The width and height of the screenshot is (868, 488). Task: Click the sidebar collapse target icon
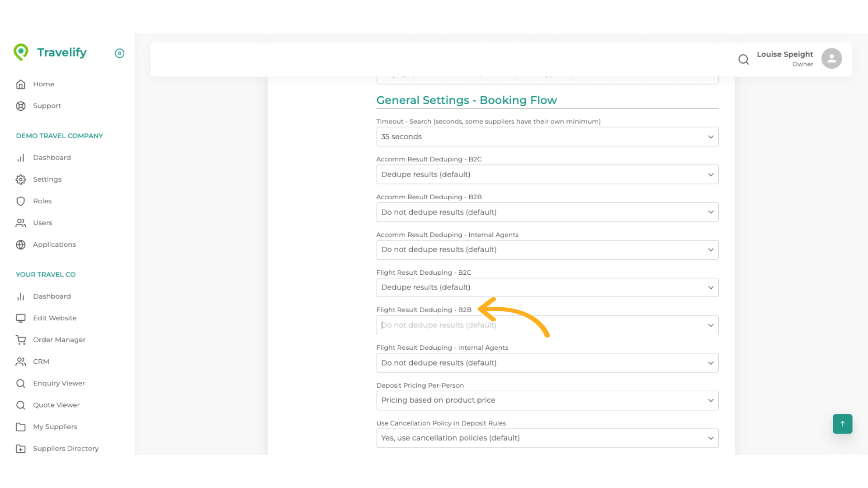click(x=119, y=53)
